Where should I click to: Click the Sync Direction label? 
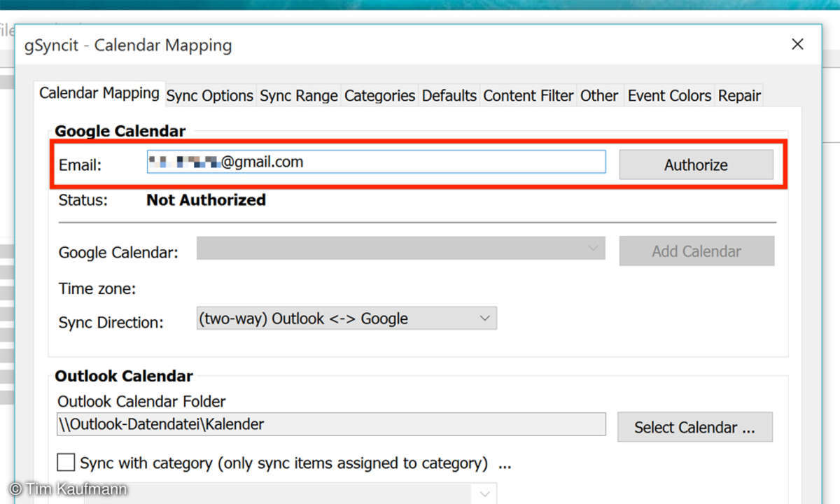(x=111, y=323)
